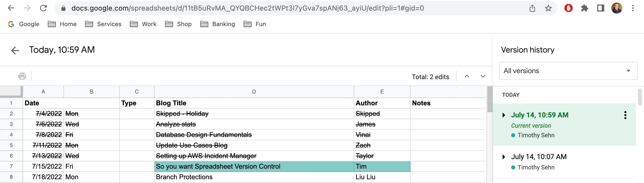
Task: Expand the July 14, 10:07 AM version entry
Action: click(504, 157)
